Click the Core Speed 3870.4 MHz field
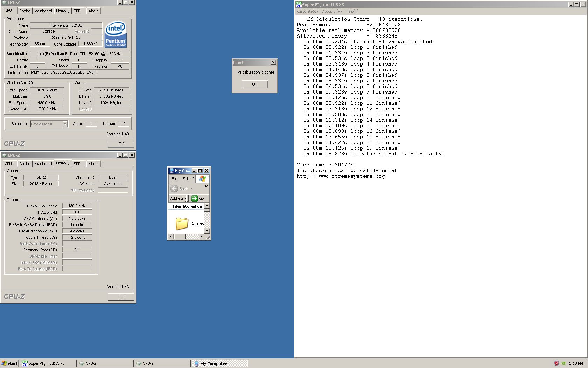 click(x=47, y=90)
